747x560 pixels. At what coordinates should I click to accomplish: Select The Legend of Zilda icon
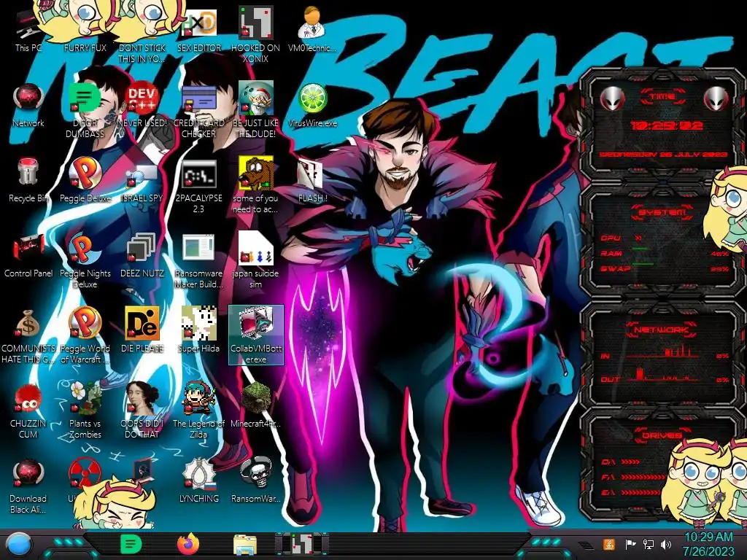coord(198,411)
